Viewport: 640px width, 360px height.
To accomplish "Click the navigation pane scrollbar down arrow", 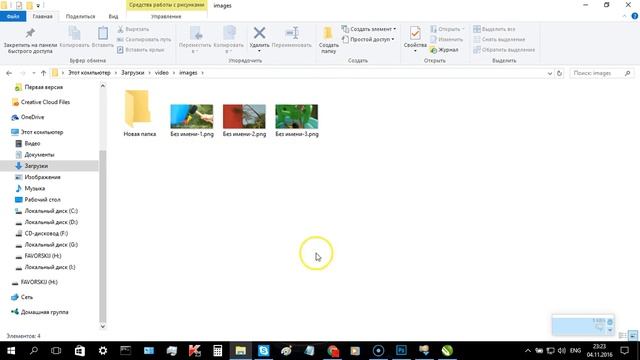I will click(103, 326).
